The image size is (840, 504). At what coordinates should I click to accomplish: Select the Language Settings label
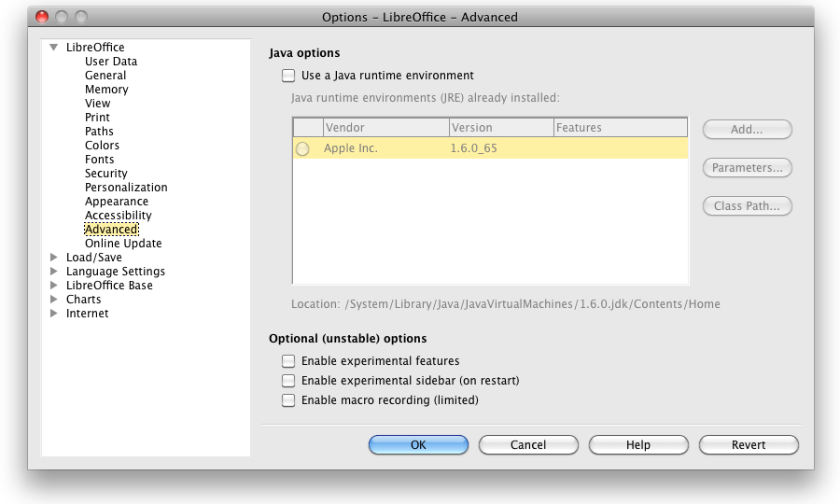[x=115, y=271]
